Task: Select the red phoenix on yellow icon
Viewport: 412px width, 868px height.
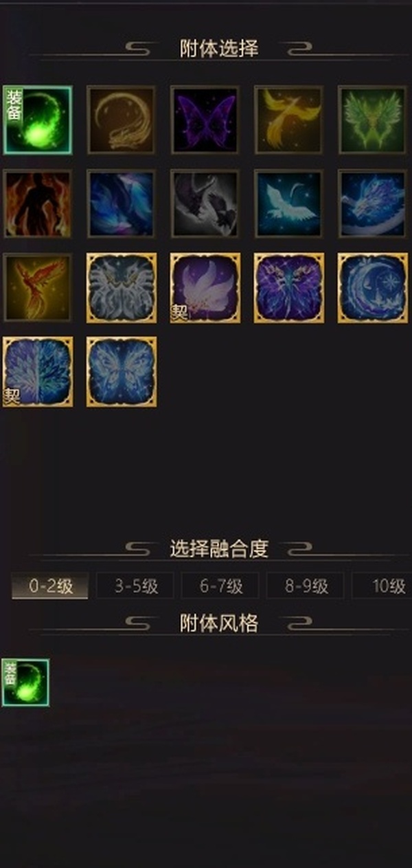Action: (37, 287)
